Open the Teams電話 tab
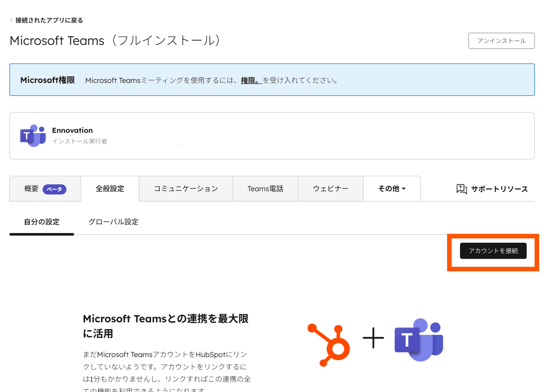The height and width of the screenshot is (392, 548). pyautogui.click(x=265, y=189)
